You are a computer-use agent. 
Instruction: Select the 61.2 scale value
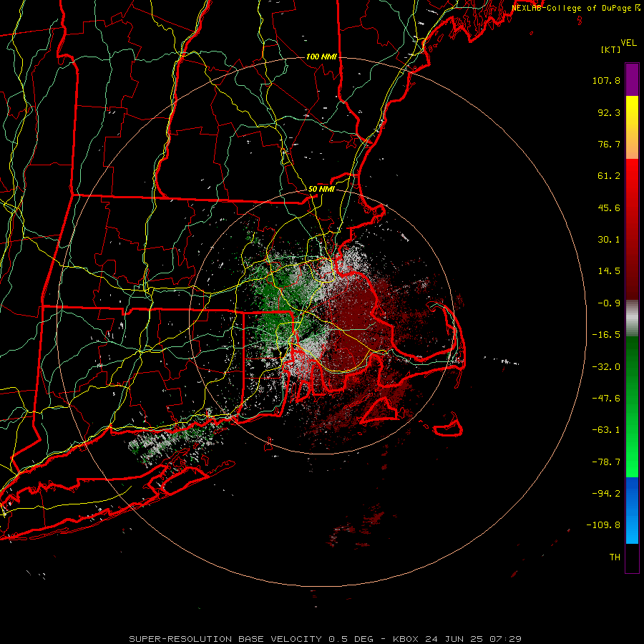tap(609, 176)
